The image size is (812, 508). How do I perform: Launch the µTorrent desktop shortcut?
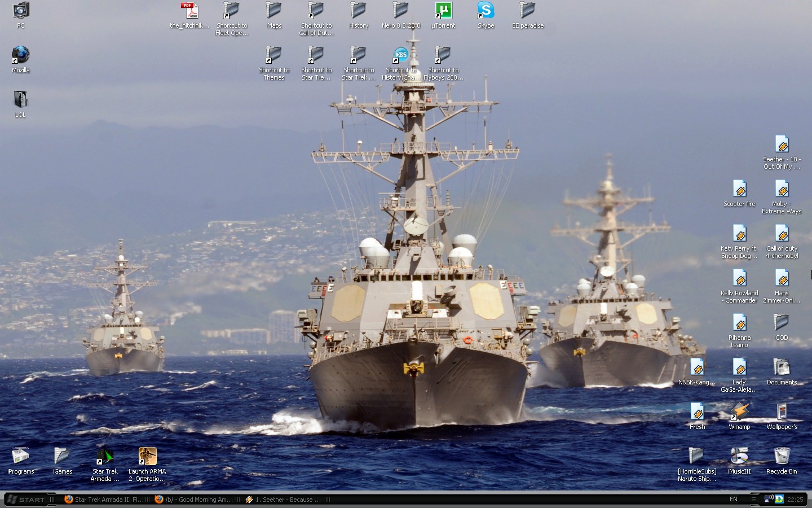(x=443, y=10)
